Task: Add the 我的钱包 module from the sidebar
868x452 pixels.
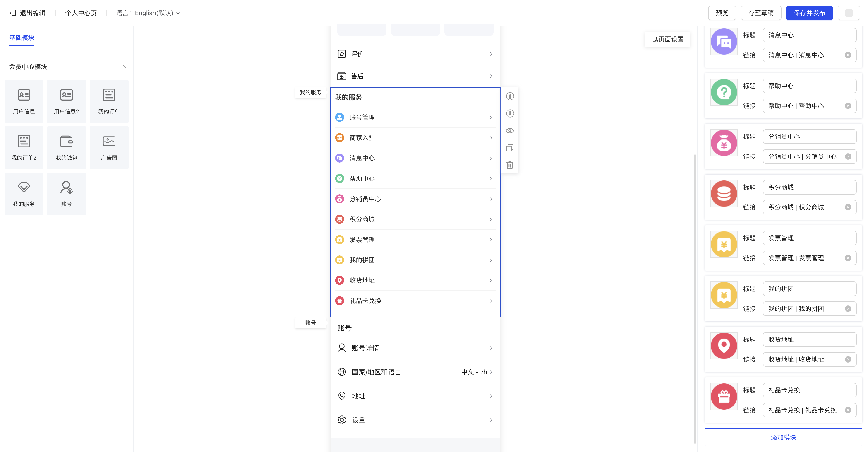Action: click(x=66, y=147)
